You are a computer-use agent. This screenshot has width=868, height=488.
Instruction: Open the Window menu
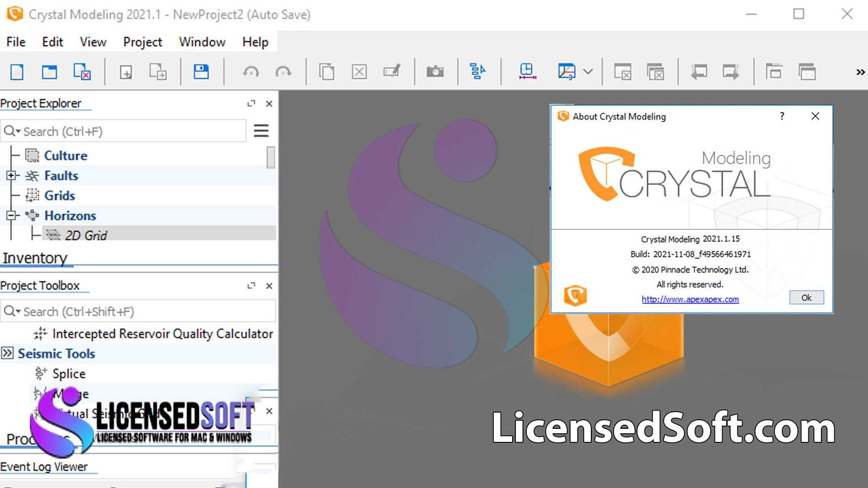(202, 42)
